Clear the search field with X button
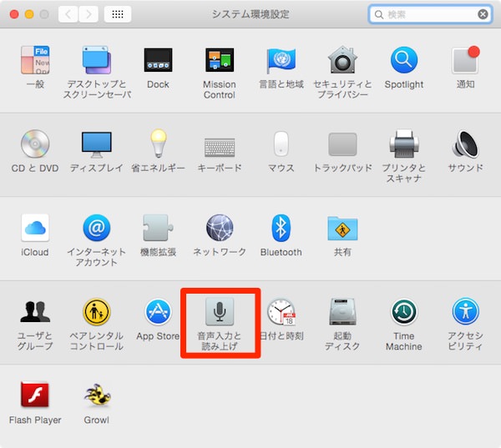This screenshot has width=501, height=448. pos(483,14)
